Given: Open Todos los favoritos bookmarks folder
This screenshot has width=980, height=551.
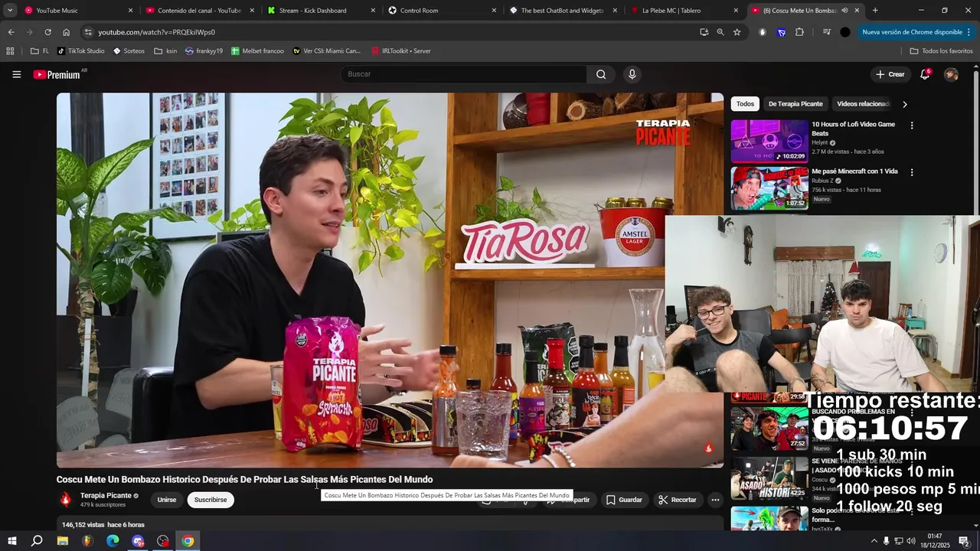Looking at the screenshot, I should tap(941, 51).
